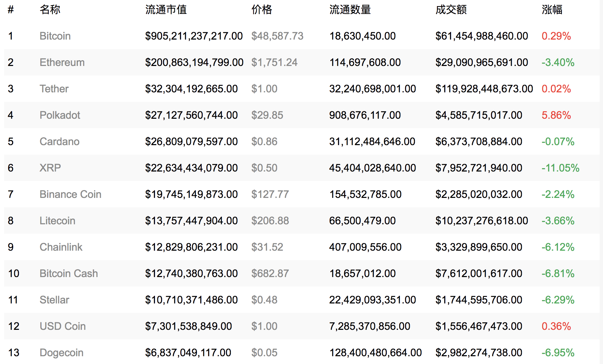The width and height of the screenshot is (603, 364).
Task: Open the Tether coin page
Action: pyautogui.click(x=54, y=89)
